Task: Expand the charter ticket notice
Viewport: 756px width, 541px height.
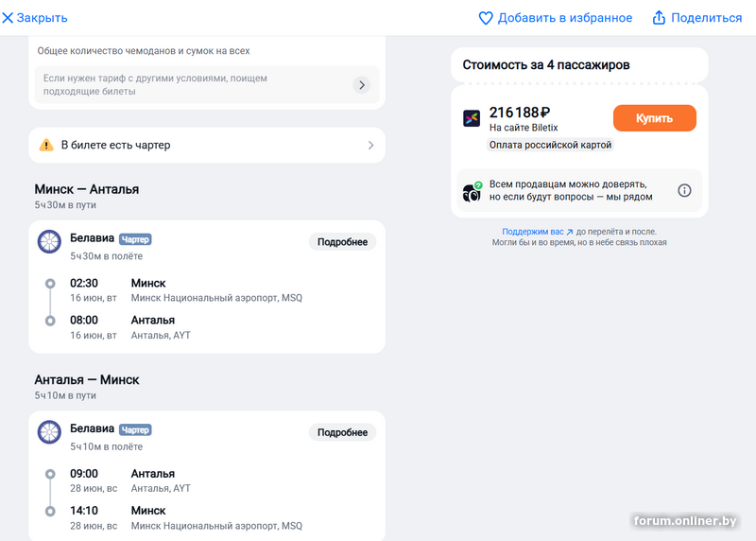Action: point(370,146)
